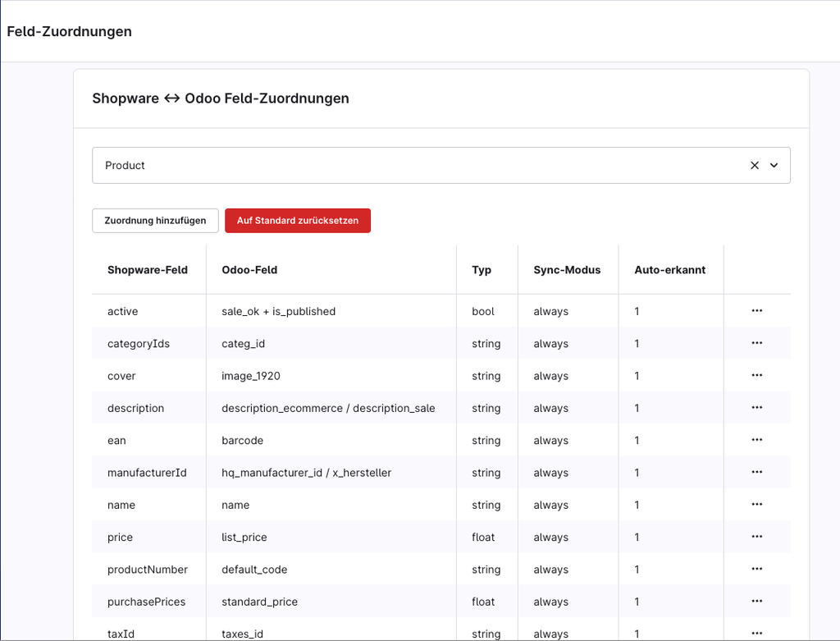
Task: Open actions menu for price row
Action: pos(756,537)
